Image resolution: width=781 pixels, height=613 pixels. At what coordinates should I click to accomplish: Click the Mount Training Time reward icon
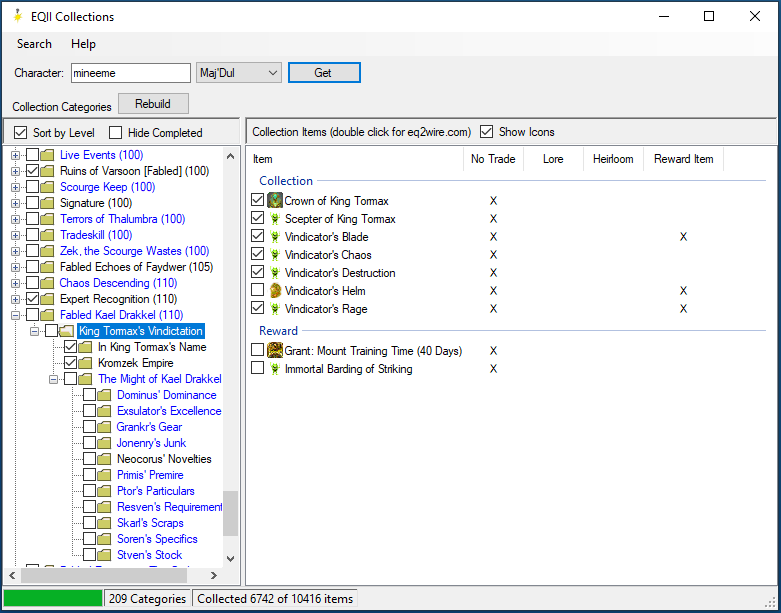275,350
